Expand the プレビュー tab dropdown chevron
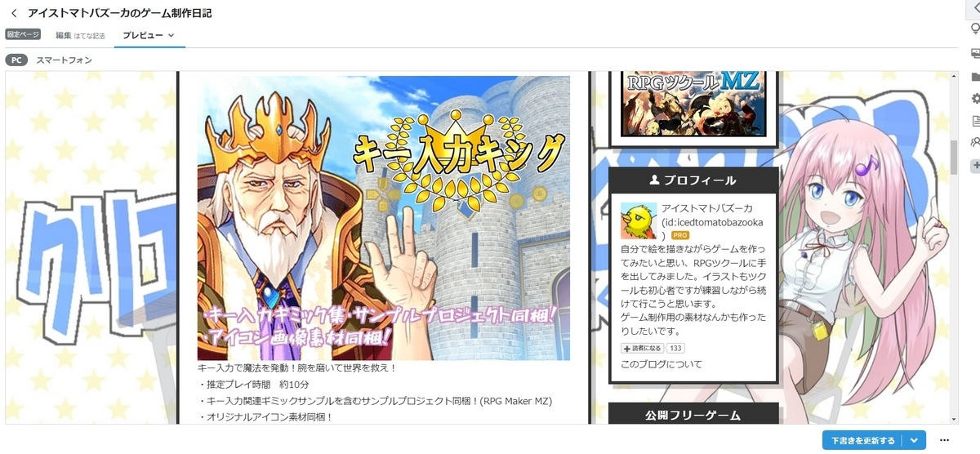 point(171,36)
